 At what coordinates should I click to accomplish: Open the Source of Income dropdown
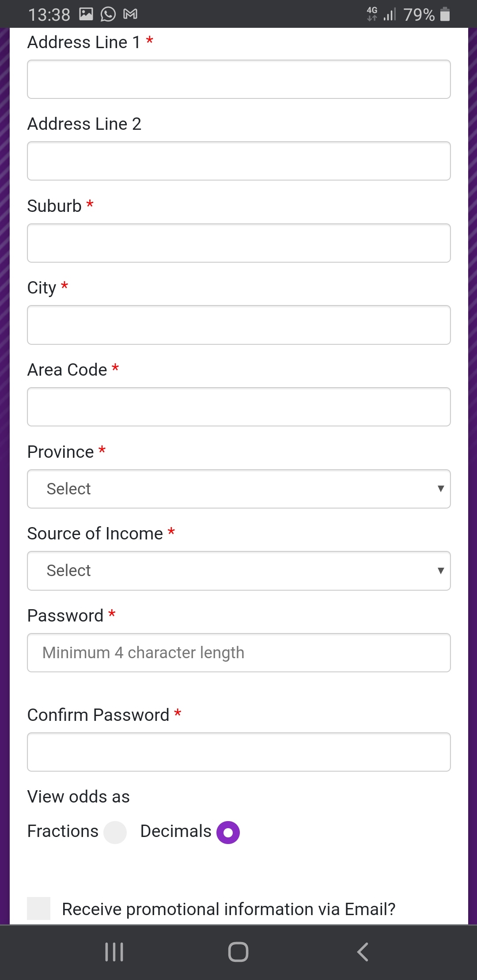tap(238, 570)
